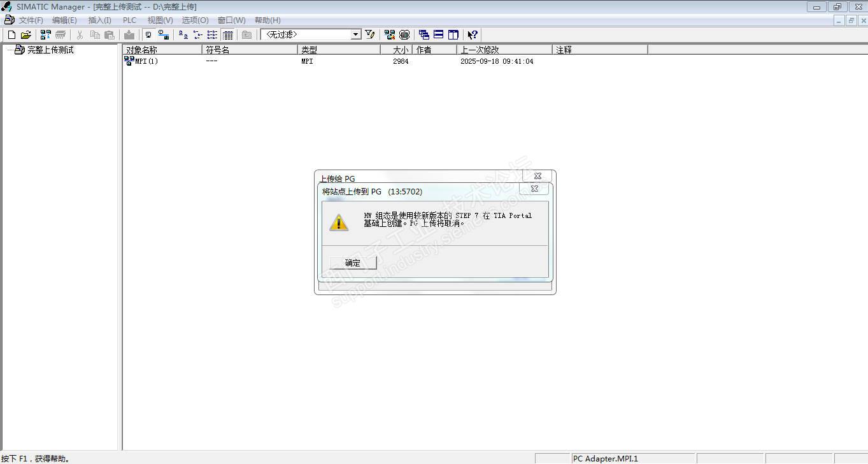This screenshot has height=464, width=868.
Task: Select the 完整上传测试 project in the tree
Action: [50, 50]
